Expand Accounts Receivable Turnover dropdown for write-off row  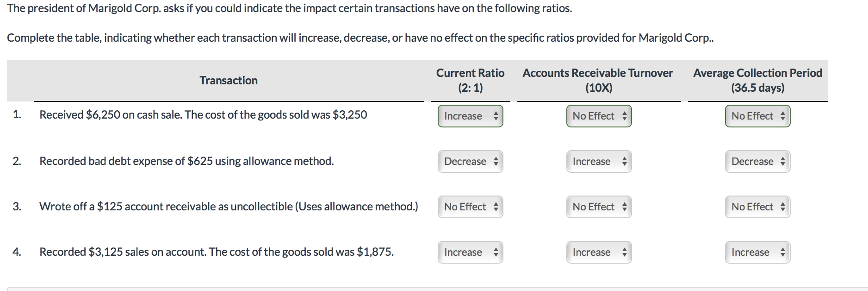pyautogui.click(x=599, y=207)
